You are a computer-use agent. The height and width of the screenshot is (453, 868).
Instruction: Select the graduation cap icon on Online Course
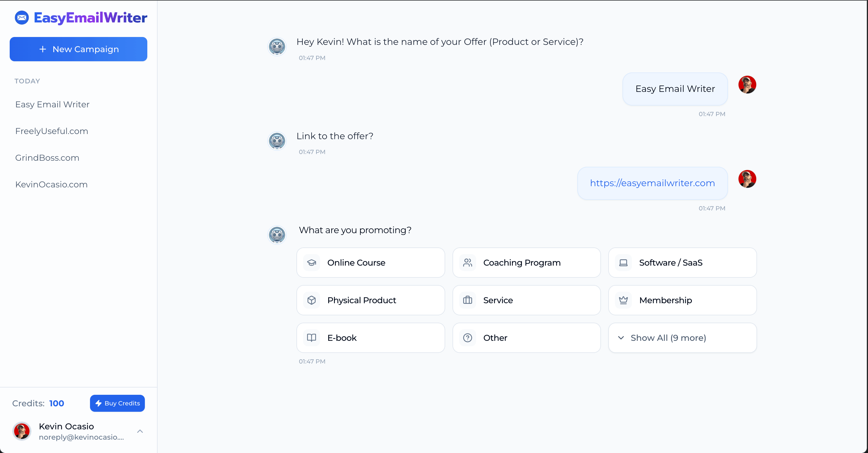[312, 263]
